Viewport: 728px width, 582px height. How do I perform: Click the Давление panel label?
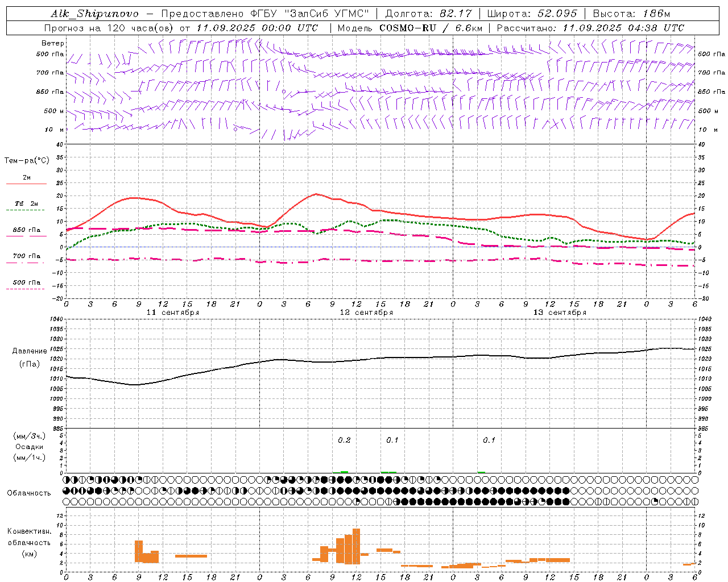tap(30, 351)
